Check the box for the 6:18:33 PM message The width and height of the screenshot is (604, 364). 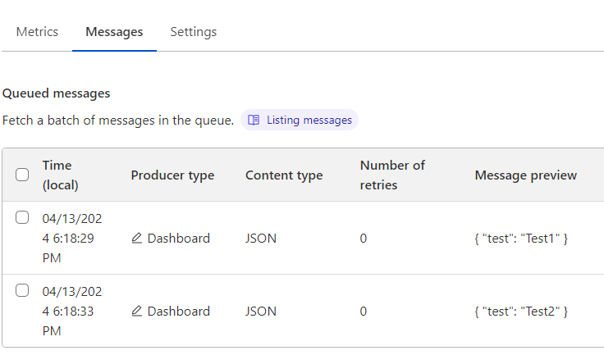pyautogui.click(x=22, y=290)
